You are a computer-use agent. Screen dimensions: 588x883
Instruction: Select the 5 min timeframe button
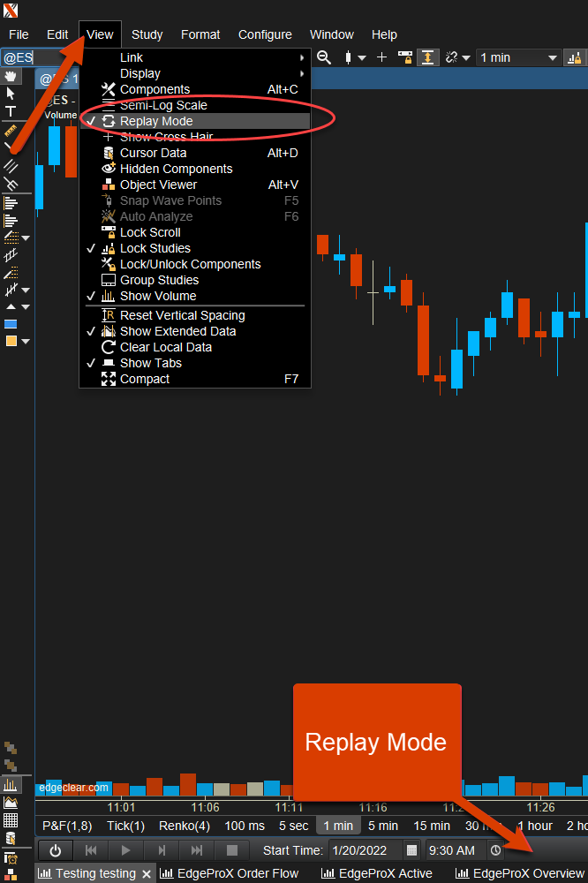(x=383, y=826)
